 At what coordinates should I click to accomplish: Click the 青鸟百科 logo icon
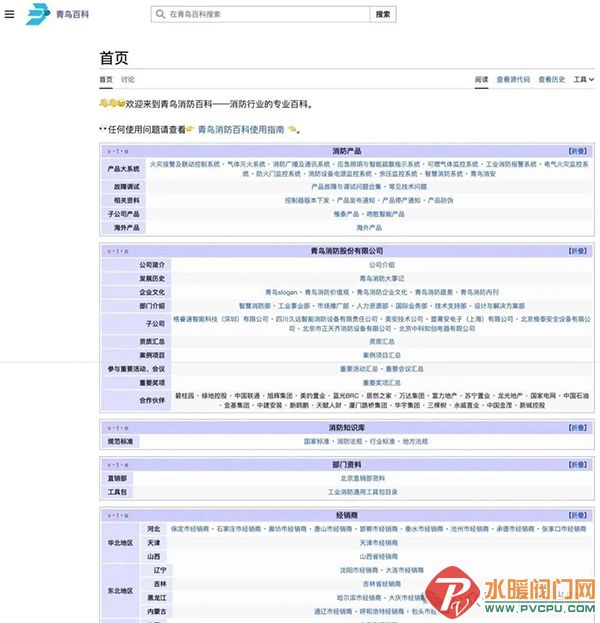[x=36, y=14]
